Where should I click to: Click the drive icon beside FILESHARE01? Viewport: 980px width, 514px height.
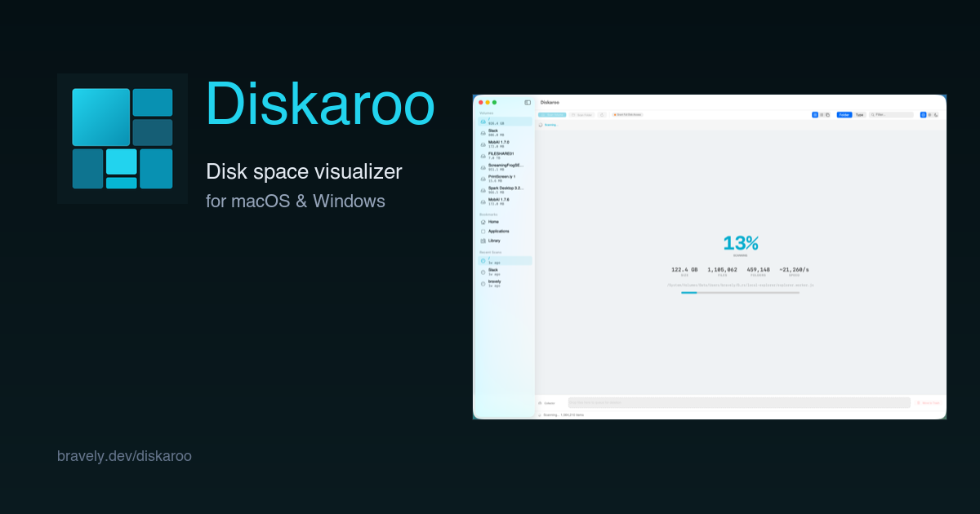point(483,156)
